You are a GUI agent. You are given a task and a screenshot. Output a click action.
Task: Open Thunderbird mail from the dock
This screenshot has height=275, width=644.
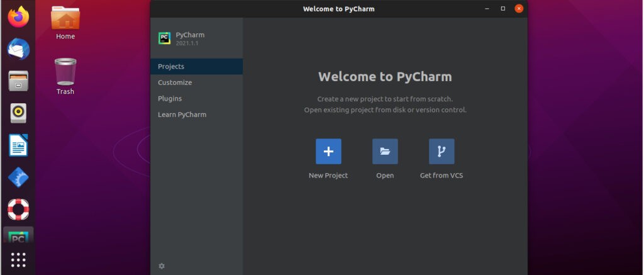point(18,49)
